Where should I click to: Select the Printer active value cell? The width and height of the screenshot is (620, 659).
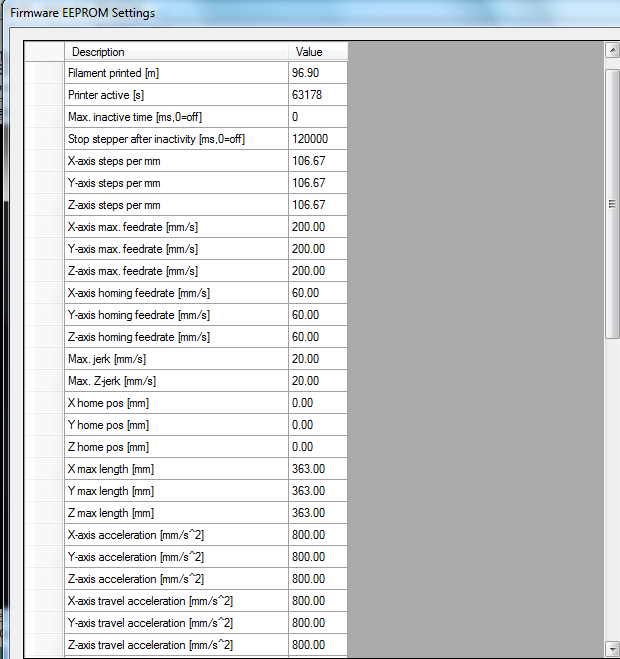point(317,95)
